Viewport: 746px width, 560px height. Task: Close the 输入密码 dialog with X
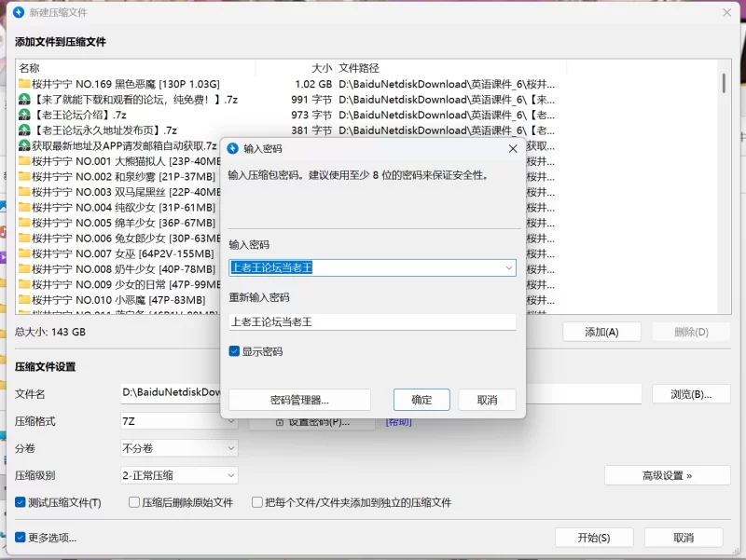[513, 148]
